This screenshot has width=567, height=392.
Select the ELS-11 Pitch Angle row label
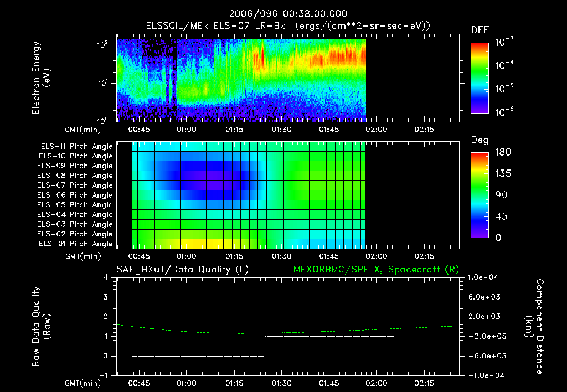pyautogui.click(x=76, y=147)
